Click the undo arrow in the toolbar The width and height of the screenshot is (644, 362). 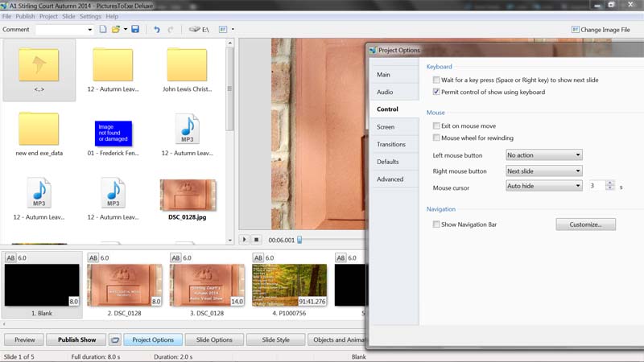[155, 30]
